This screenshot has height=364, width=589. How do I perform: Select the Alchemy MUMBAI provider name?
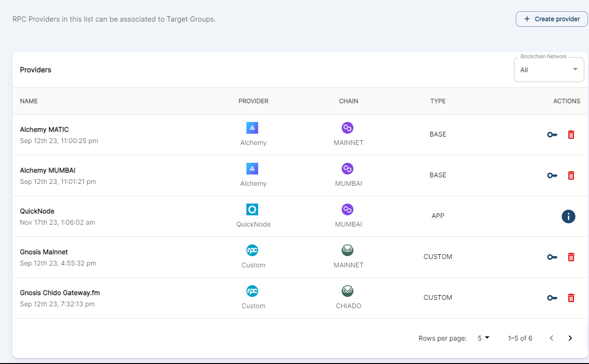click(x=48, y=170)
